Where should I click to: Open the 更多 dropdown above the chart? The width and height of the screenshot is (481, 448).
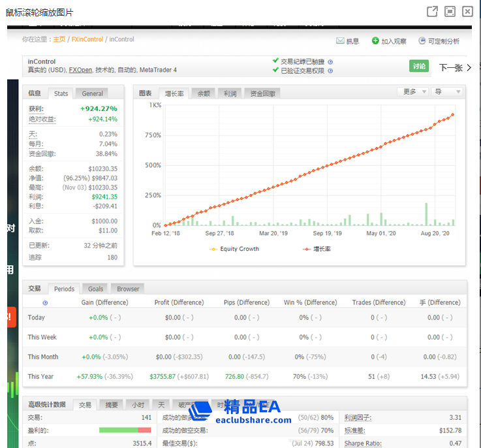413,92
